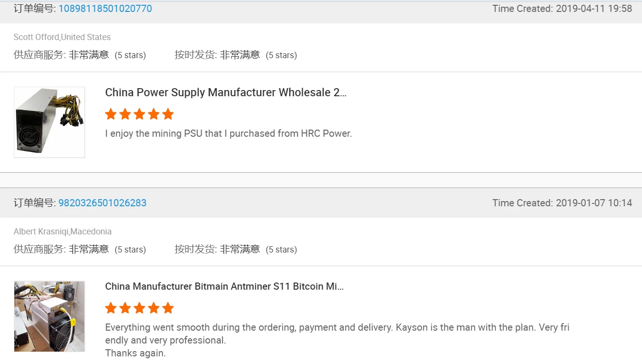Click first star of power supply rating
The height and width of the screenshot is (364, 642).
pos(111,114)
